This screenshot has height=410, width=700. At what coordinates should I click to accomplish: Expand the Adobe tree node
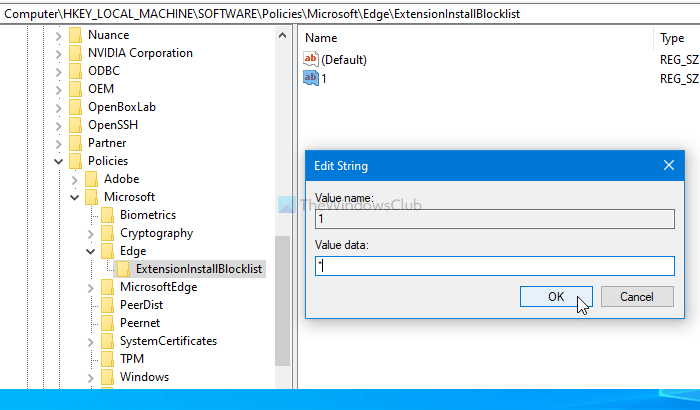coord(75,179)
